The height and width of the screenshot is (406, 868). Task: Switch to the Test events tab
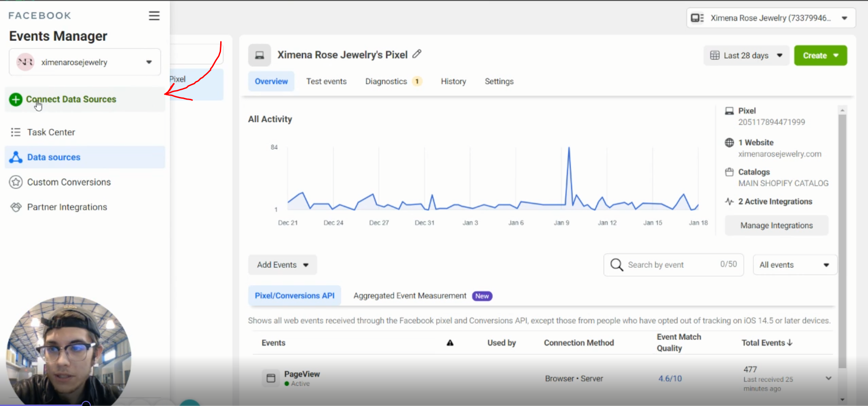[x=326, y=81]
